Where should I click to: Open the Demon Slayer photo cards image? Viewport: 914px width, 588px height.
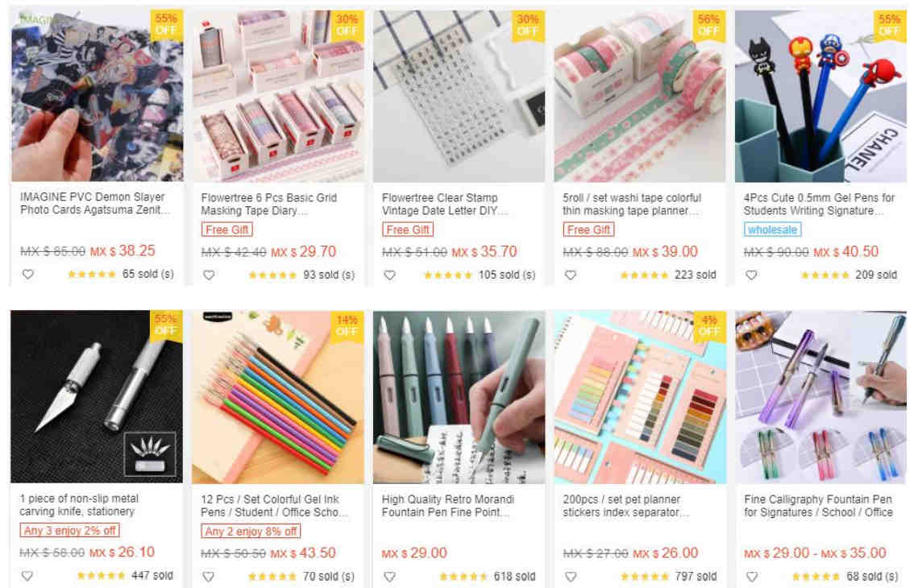pos(98,96)
